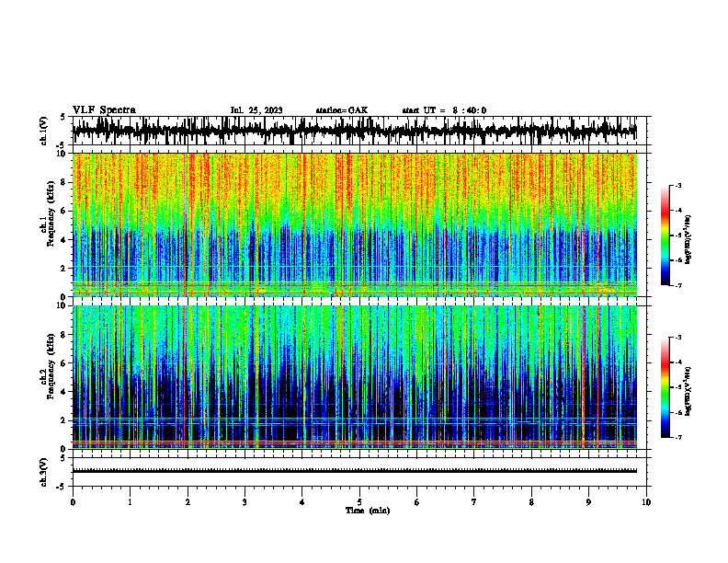Click the ch.1 spectrogram panel

pyautogui.click(x=355, y=224)
